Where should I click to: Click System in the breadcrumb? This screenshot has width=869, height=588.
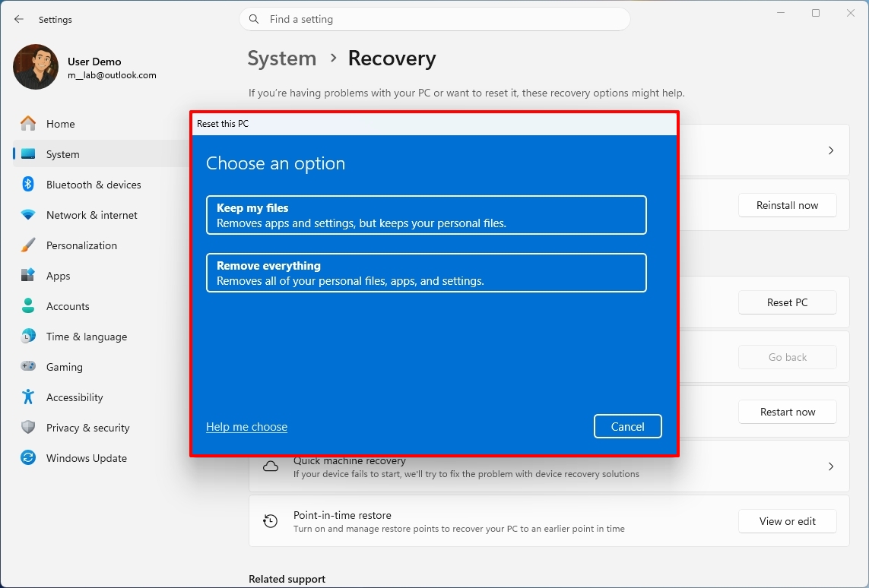(x=281, y=58)
